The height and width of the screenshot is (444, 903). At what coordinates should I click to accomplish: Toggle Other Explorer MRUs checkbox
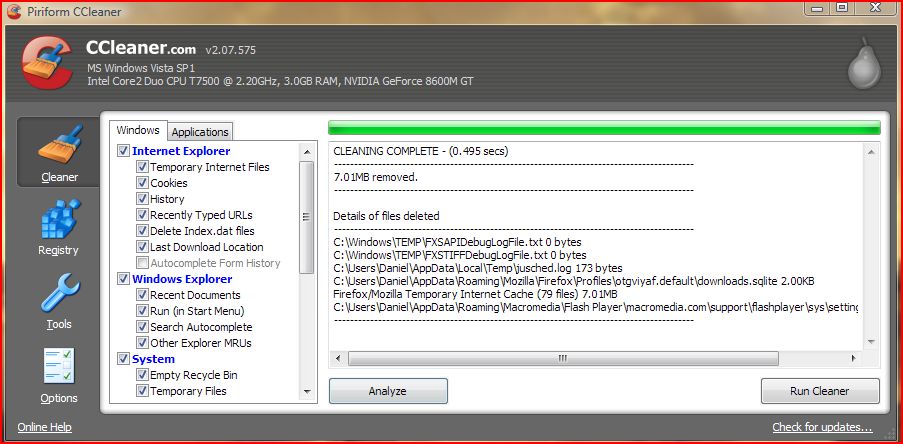[142, 343]
